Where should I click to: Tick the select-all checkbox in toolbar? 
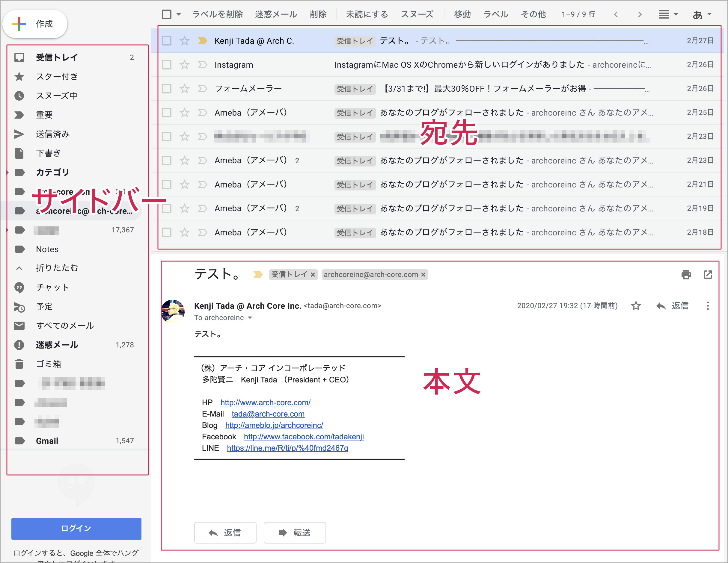(x=167, y=14)
